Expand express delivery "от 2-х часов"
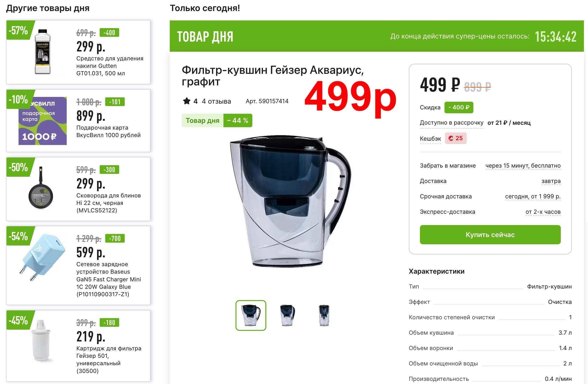Screen dimensions: 588x384 tap(543, 212)
